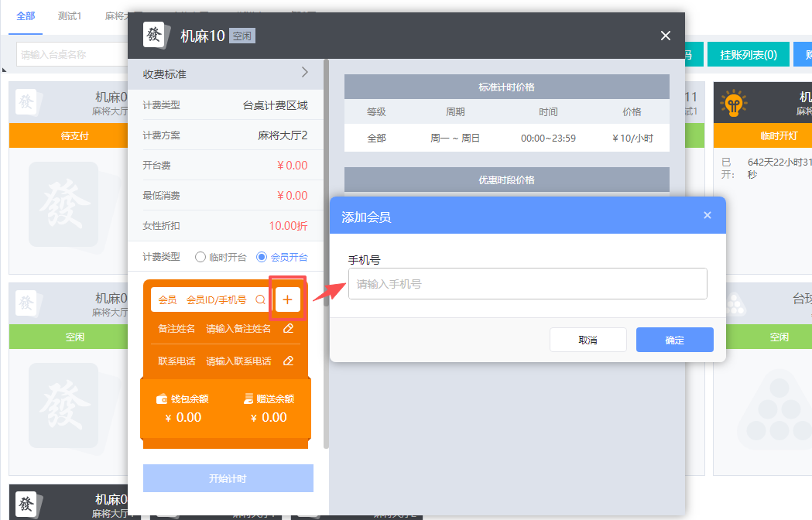
Task: Click the mahjong tile icon beside 机麻10
Action: pos(156,36)
